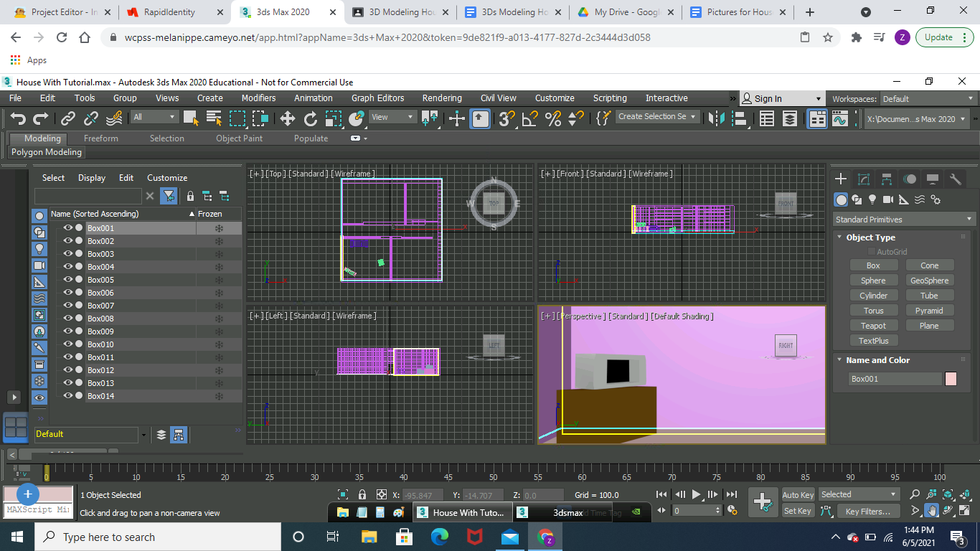This screenshot has width=980, height=551.
Task: Select the Move tool
Action: (288, 118)
